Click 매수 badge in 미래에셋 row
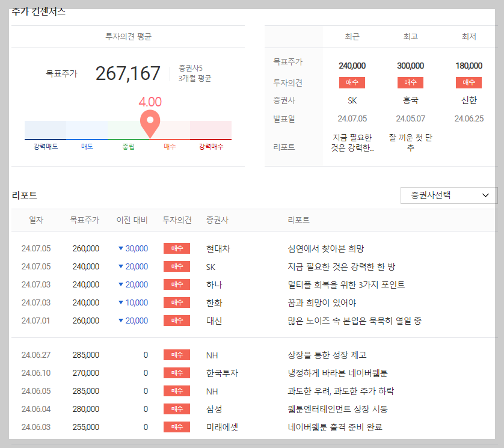Image resolution: width=504 pixels, height=448 pixels. [x=177, y=427]
